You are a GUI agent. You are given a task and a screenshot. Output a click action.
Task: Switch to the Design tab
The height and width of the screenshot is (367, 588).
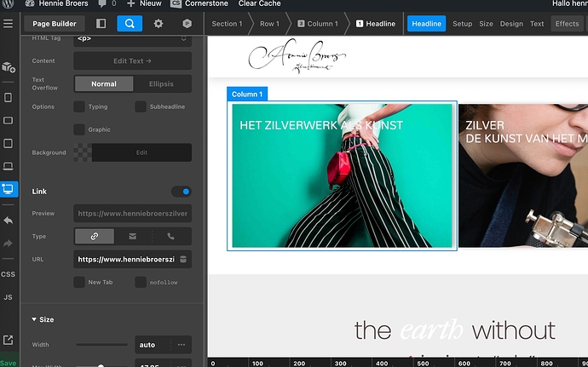click(511, 24)
